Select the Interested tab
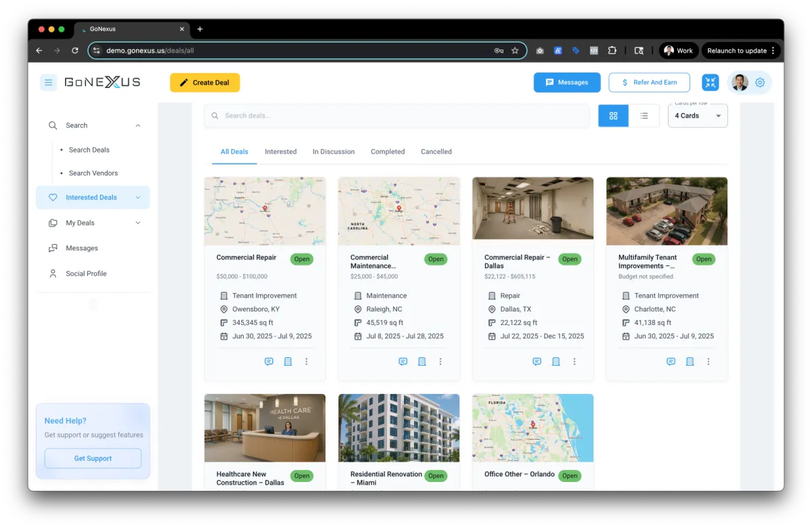Viewport: 812px width, 528px height. point(281,152)
